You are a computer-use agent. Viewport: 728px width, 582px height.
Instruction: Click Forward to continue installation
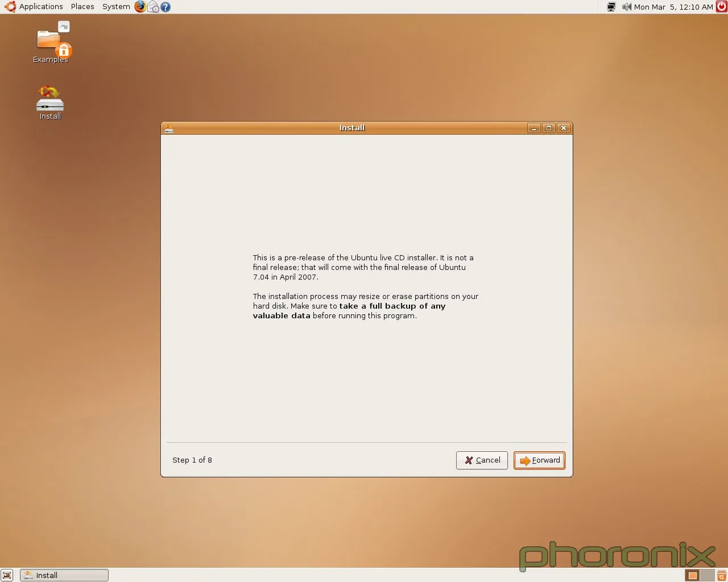pos(539,460)
